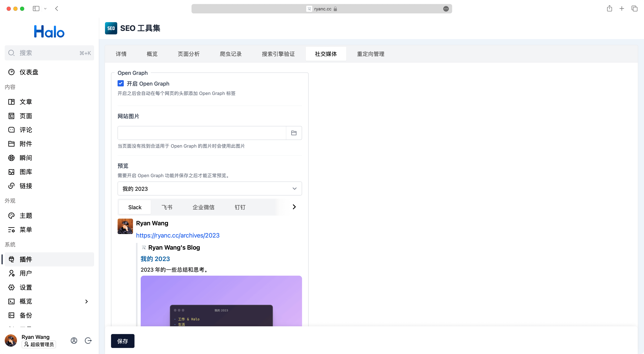
Task: Click the folder icon to choose website image
Action: tap(294, 133)
